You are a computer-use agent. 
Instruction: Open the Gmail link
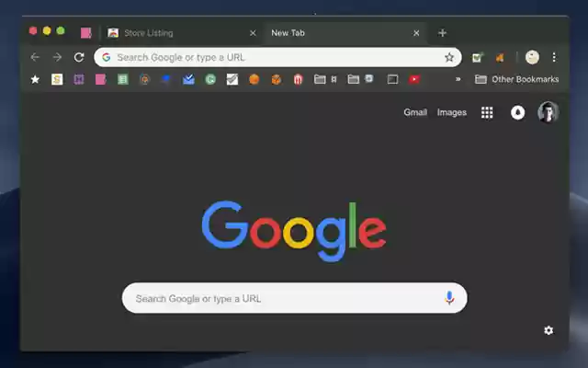coord(415,112)
